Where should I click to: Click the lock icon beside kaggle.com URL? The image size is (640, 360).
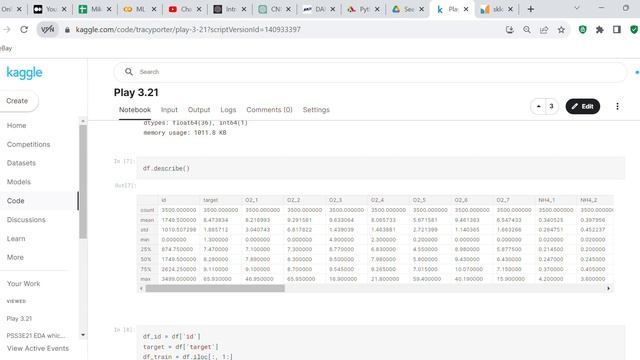tap(67, 30)
